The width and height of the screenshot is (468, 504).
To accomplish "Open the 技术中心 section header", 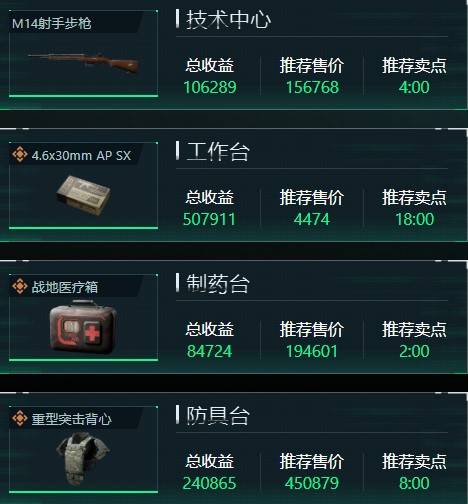I will pos(228,19).
